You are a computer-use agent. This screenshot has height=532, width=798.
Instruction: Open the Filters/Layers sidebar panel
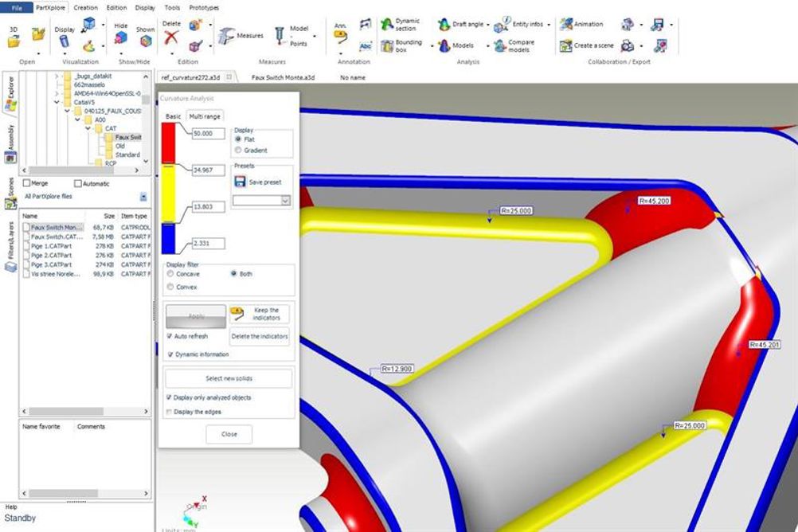click(x=10, y=248)
